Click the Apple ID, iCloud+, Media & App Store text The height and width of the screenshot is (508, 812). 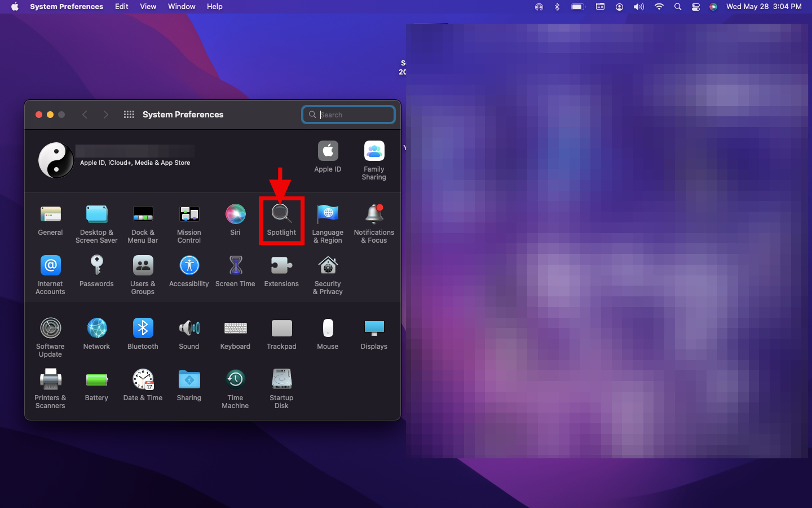(135, 163)
